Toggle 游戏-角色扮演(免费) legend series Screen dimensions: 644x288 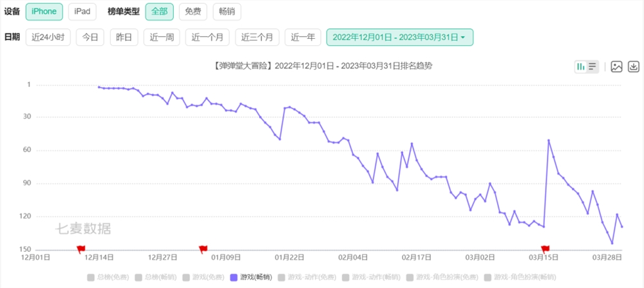pos(442,277)
